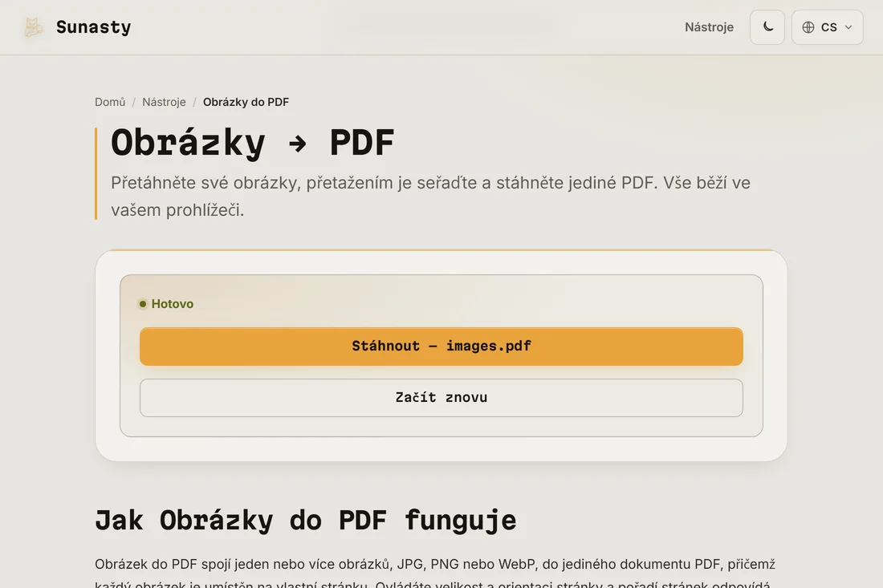Download images.pdf with the Stáhnout button
This screenshot has height=588, width=883.
[441, 347]
